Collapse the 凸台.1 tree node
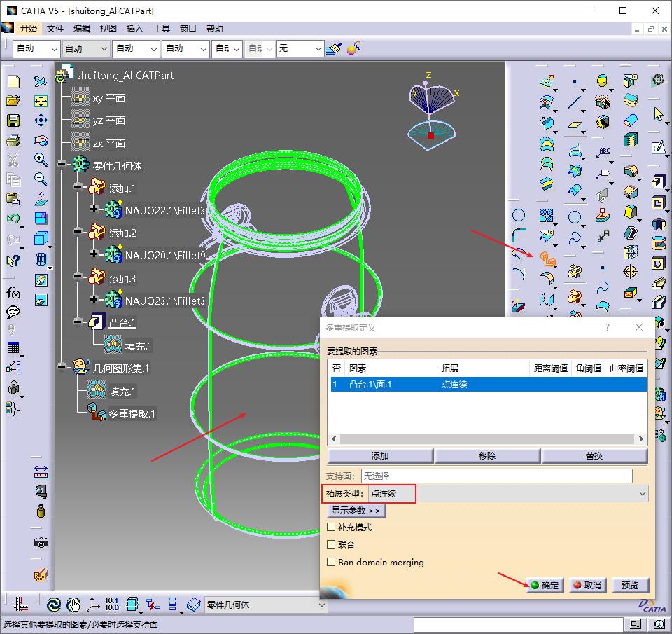Screen dimensions: 672x634 click(78, 322)
